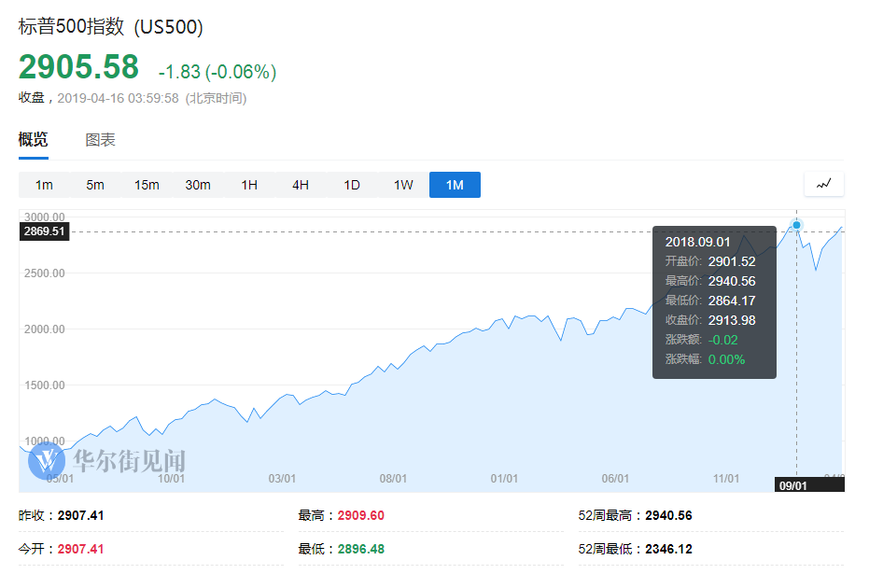Click the blue data point on chart
The image size is (869, 588).
796,225
